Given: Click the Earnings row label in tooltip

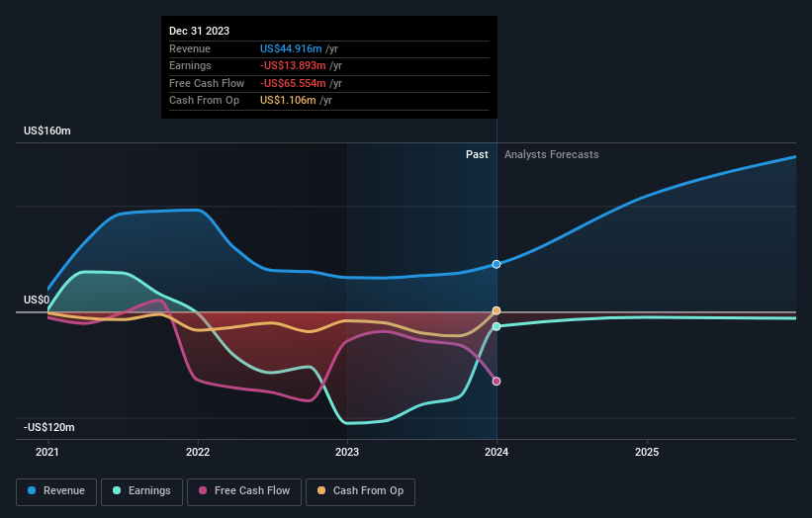Looking at the screenshot, I should coord(190,65).
